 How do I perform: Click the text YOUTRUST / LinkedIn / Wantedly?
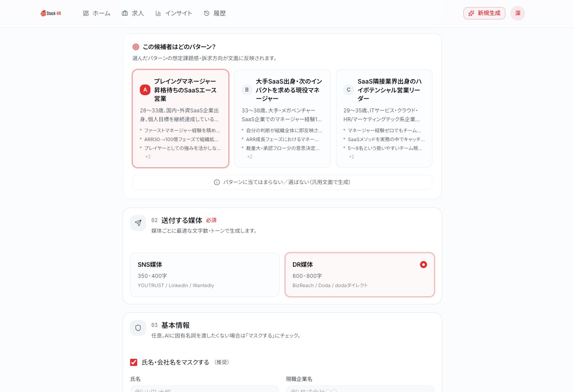pos(176,285)
